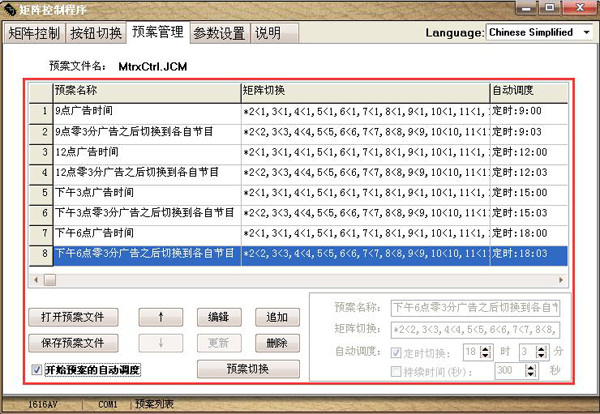The width and height of the screenshot is (600, 414).
Task: Click the horizontal scrollbar thumb
Action: [50, 280]
